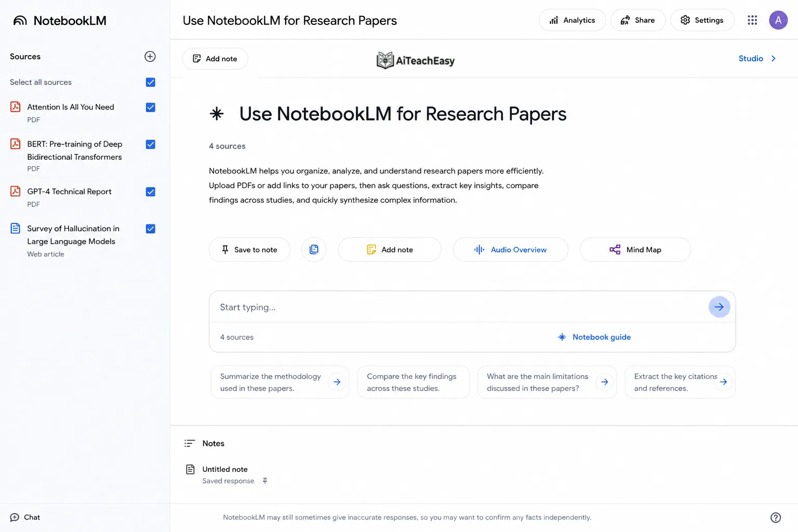Uncheck GPT-4 Technical Report checkbox

[x=151, y=192]
